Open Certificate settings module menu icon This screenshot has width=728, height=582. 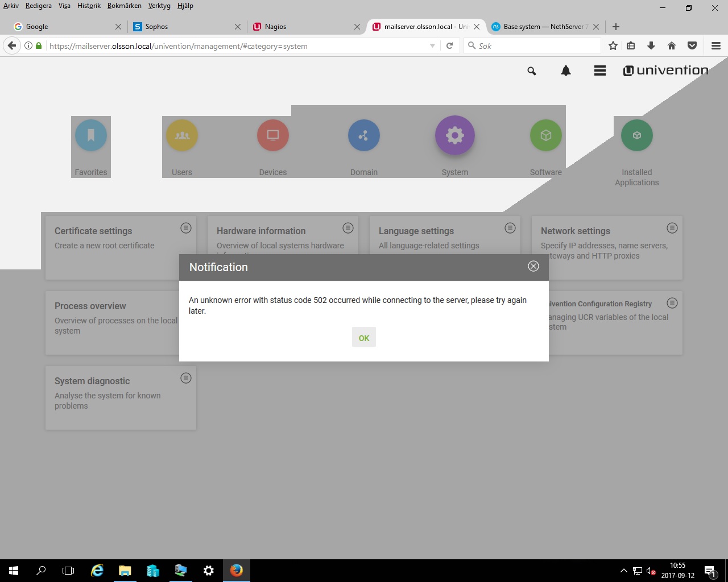tap(186, 228)
